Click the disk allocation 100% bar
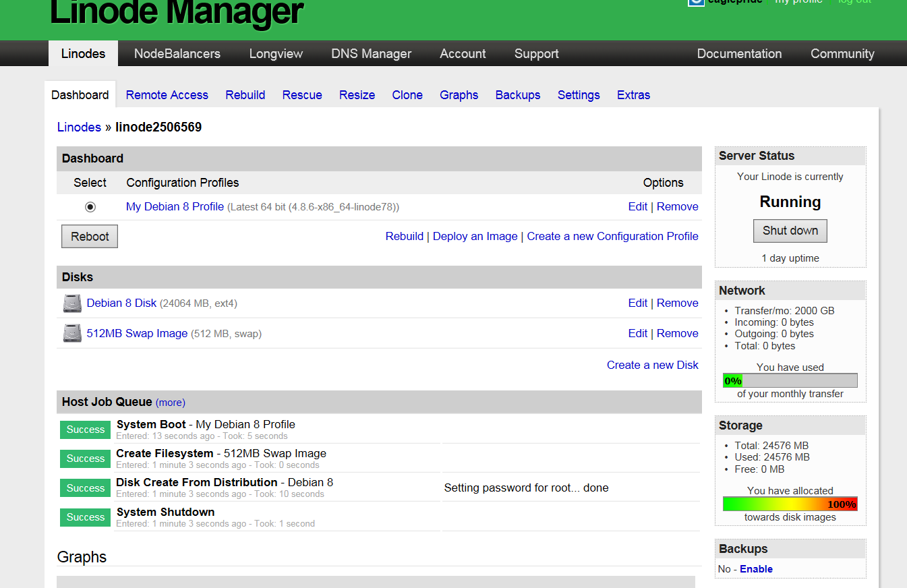907x588 pixels. coord(790,504)
